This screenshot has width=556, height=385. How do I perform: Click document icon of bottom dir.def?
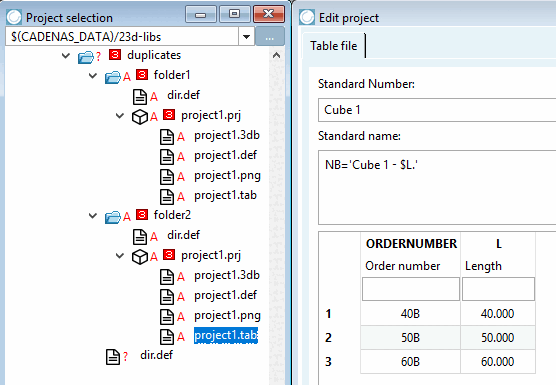click(x=113, y=357)
